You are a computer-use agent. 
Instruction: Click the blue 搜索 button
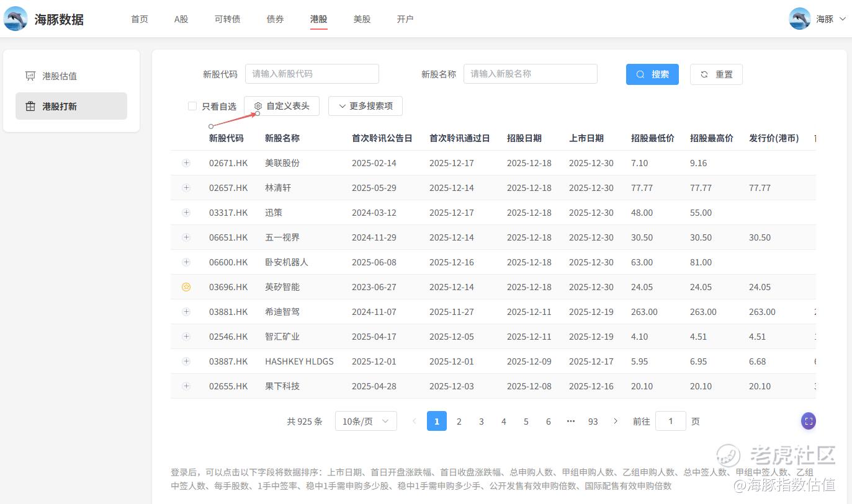tap(652, 74)
